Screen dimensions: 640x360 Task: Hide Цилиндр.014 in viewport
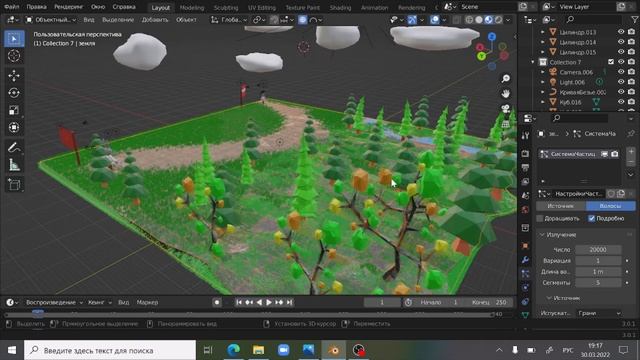point(621,42)
